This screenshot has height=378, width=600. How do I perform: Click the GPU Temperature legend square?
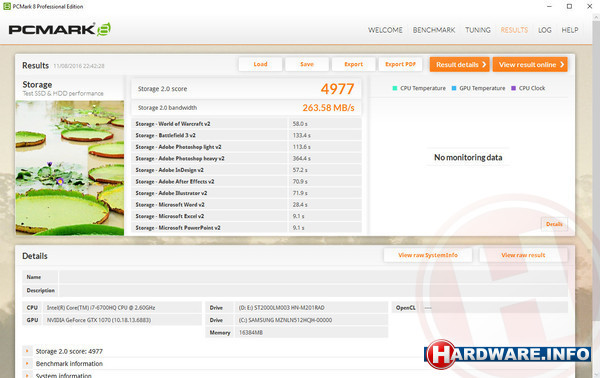(x=454, y=88)
